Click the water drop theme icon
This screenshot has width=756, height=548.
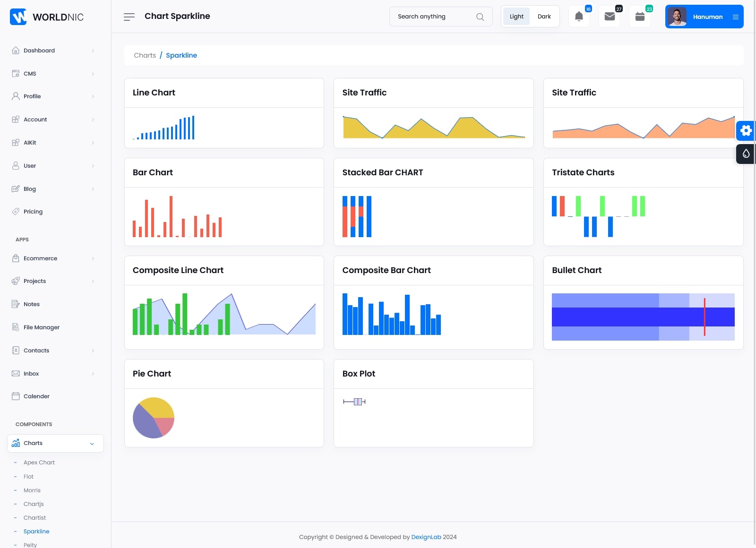click(746, 154)
